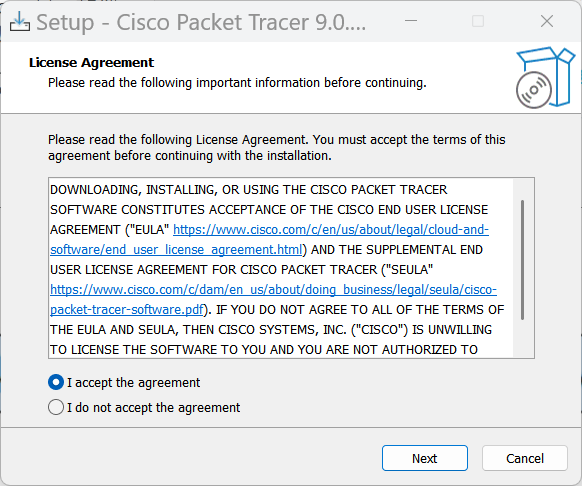Close the setup window with X
Viewport: 582px width, 486px height.
pos(547,21)
